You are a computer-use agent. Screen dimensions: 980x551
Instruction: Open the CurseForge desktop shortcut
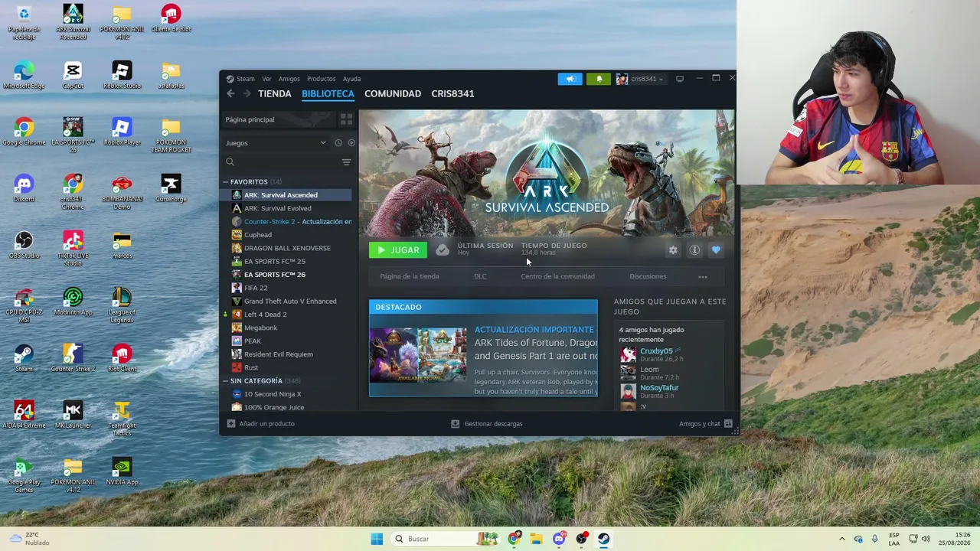(x=171, y=189)
